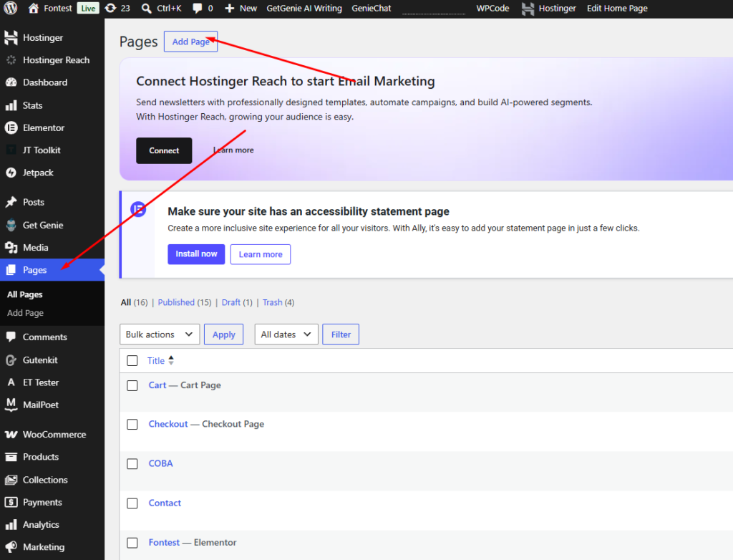Check the Contact page row checkbox

132,503
